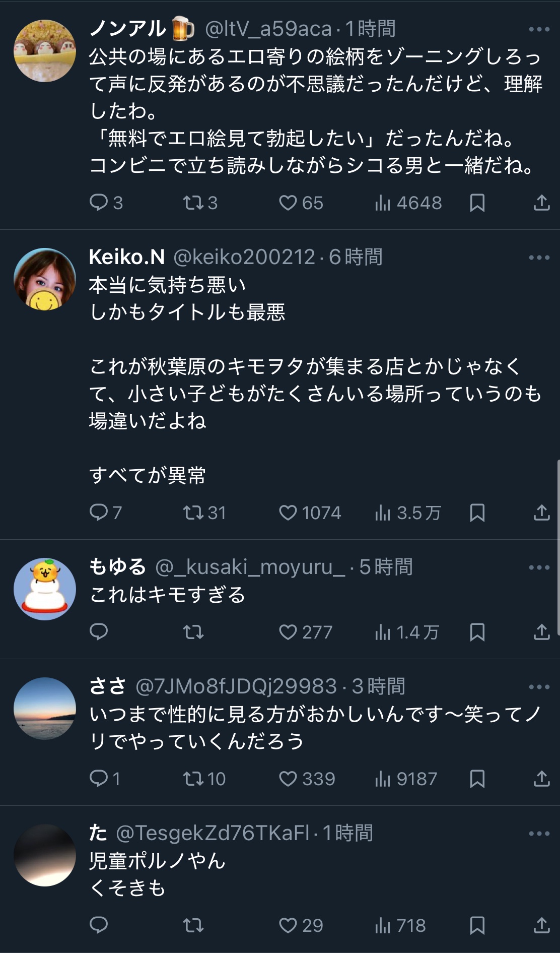Reply to ノンアル's tweet

click(x=99, y=203)
